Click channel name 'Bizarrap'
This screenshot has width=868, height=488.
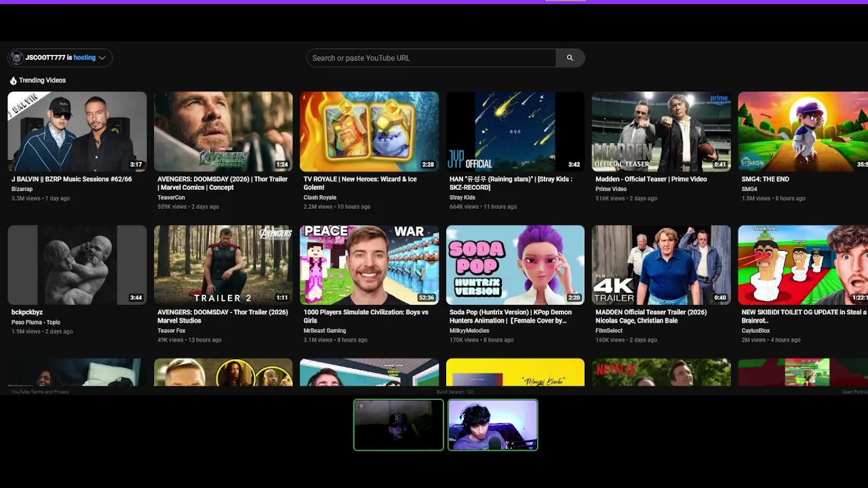click(x=22, y=190)
